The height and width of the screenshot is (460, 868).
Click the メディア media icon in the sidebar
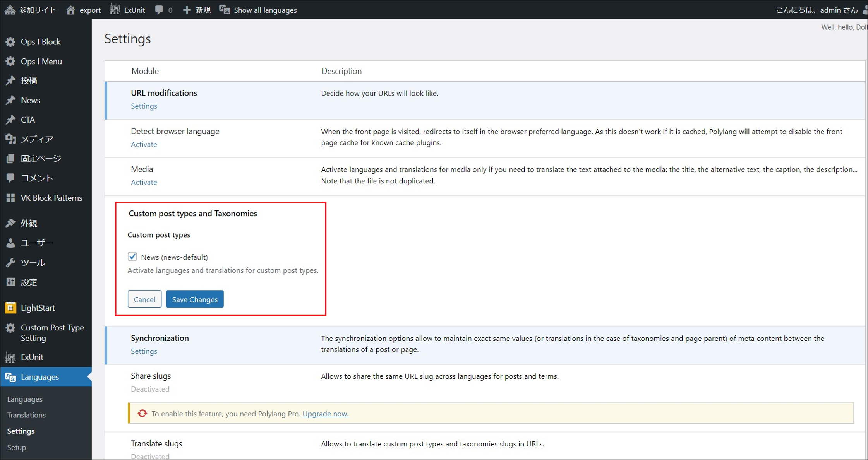click(10, 139)
